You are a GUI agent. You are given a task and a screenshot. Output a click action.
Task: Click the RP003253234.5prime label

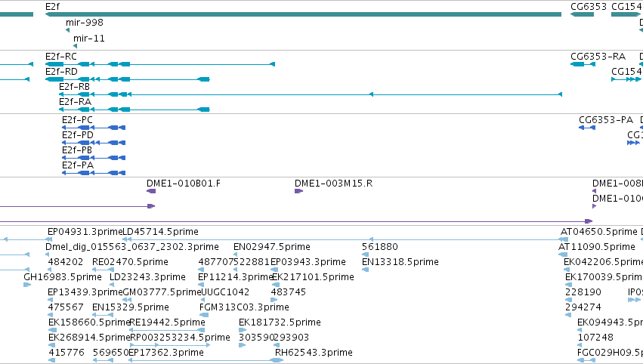click(x=180, y=338)
